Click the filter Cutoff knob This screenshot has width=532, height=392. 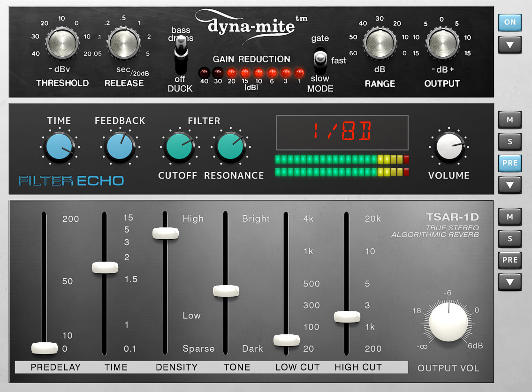pos(179,147)
